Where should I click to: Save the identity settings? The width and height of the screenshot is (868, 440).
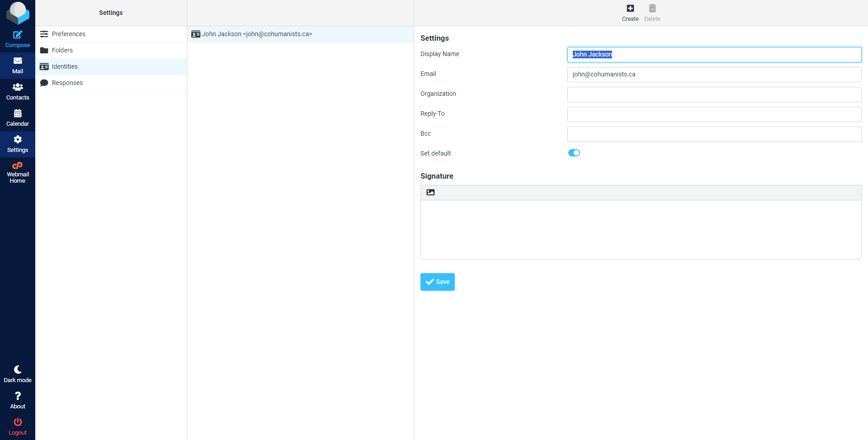(x=438, y=282)
